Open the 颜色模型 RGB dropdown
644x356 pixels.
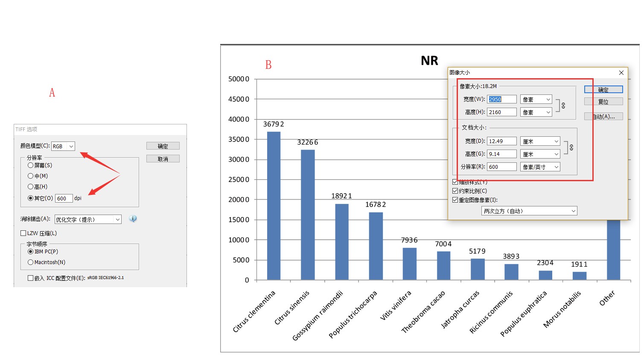[x=63, y=146]
